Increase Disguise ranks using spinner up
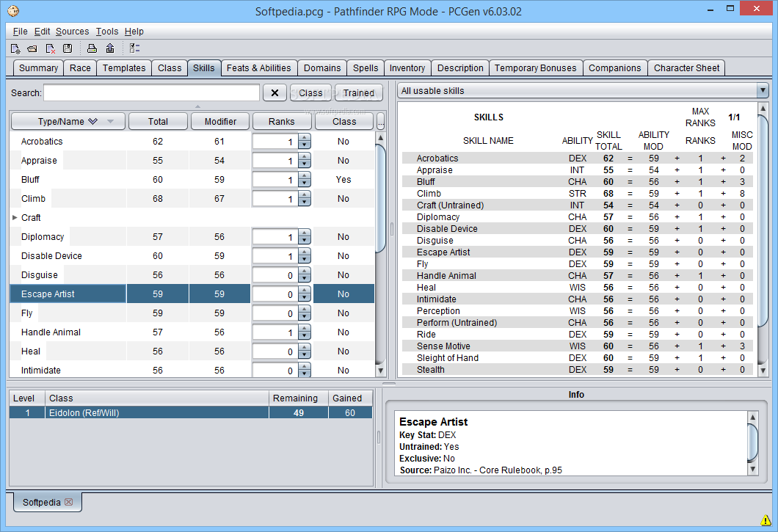 305,272
